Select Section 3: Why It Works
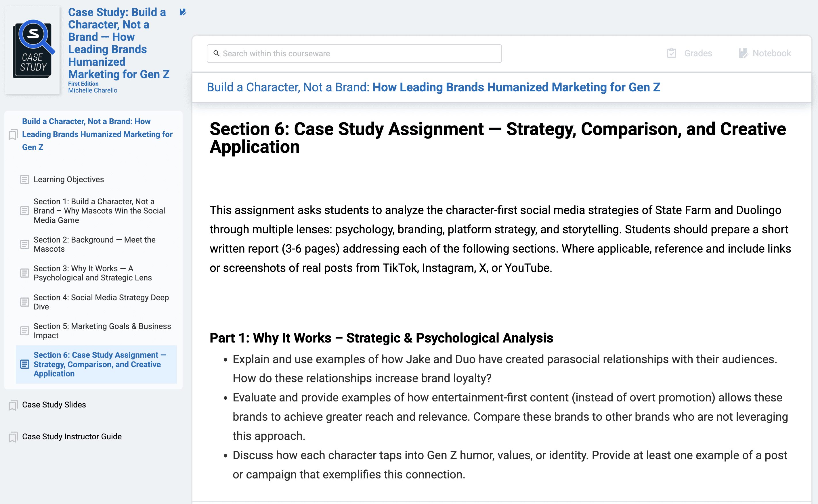 click(92, 273)
